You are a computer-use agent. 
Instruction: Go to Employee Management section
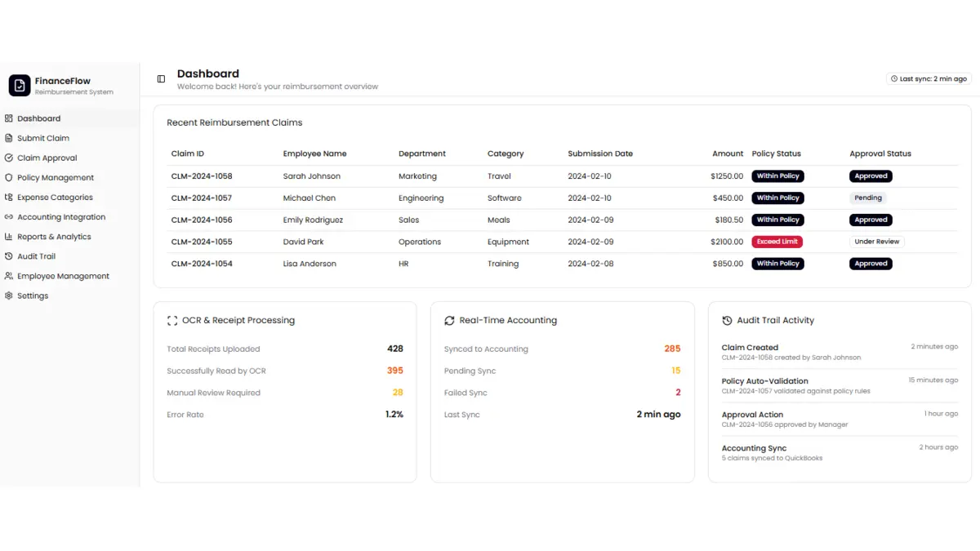63,276
